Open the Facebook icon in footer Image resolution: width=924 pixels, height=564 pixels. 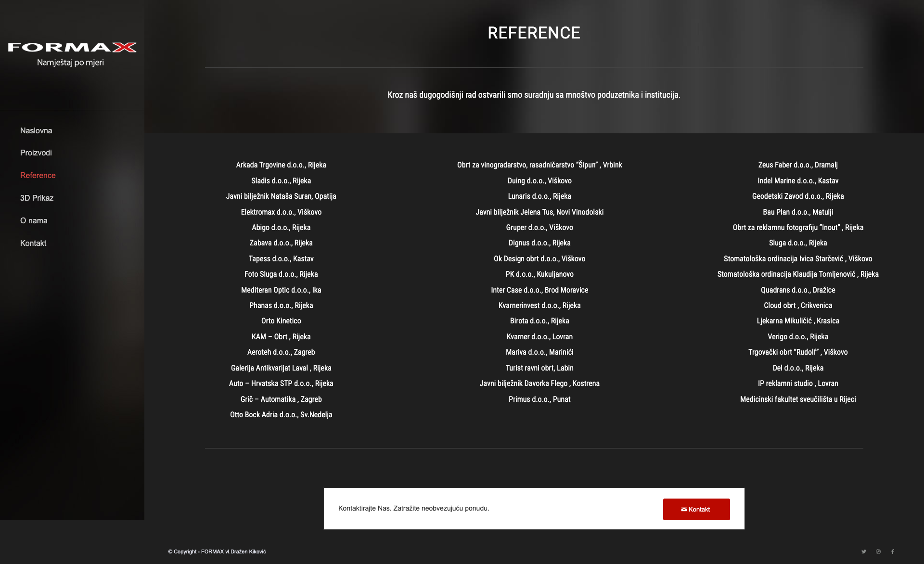pyautogui.click(x=893, y=551)
